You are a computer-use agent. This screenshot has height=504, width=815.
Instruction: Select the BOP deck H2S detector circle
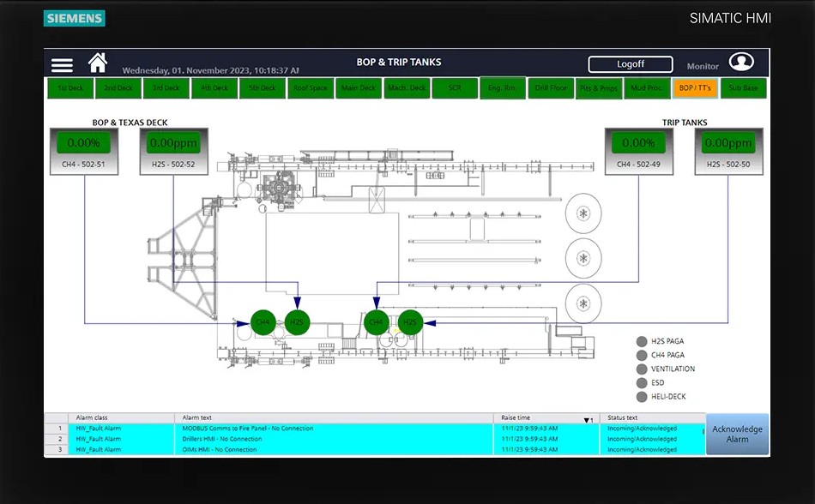tap(297, 322)
